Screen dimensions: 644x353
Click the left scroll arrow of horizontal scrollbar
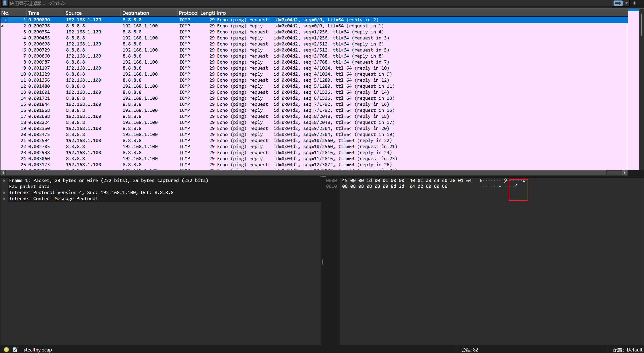point(3,173)
